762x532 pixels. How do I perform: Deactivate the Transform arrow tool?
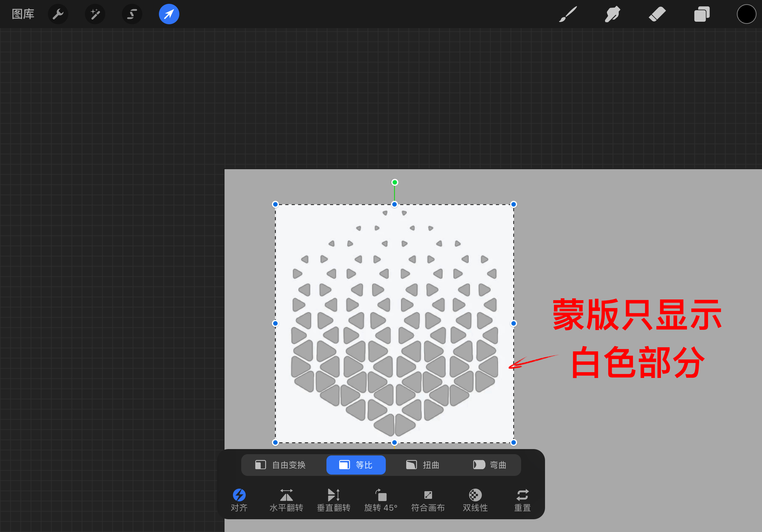pos(169,14)
